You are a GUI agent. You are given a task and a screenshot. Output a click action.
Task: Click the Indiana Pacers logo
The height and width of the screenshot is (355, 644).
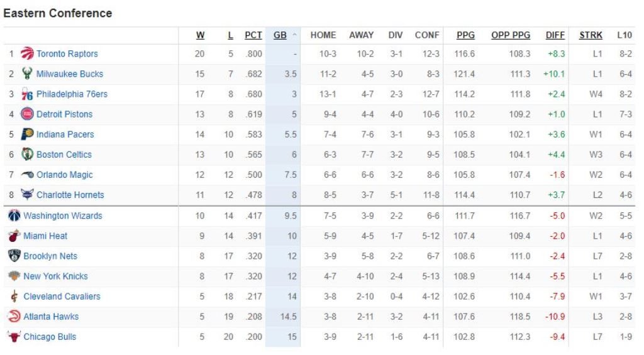click(27, 134)
